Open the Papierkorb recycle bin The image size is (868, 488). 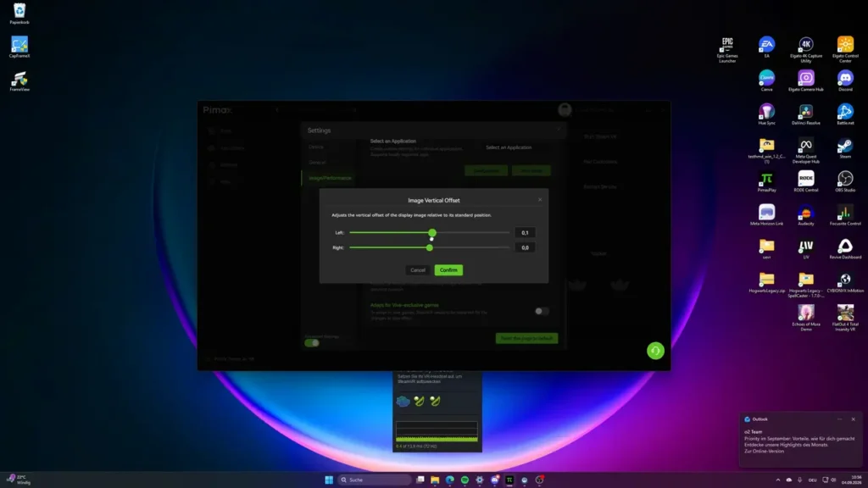click(x=19, y=14)
